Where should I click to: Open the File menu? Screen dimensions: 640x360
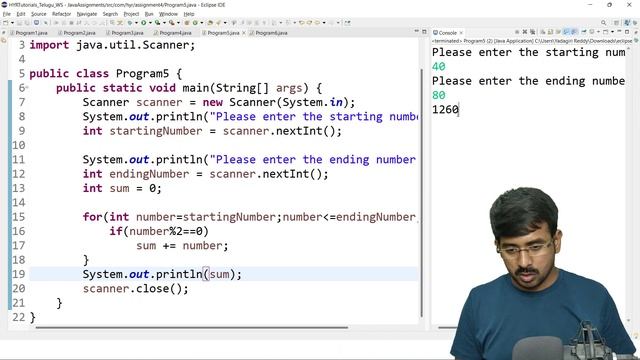pos(7,14)
